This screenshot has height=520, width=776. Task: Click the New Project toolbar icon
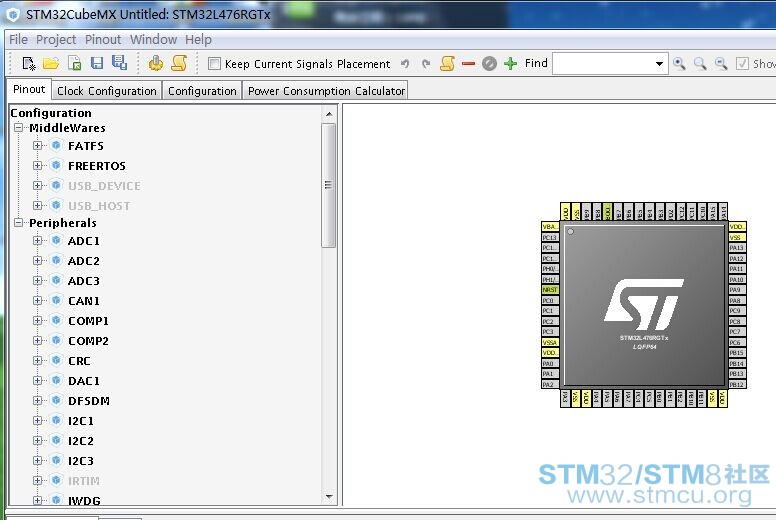tap(29, 63)
